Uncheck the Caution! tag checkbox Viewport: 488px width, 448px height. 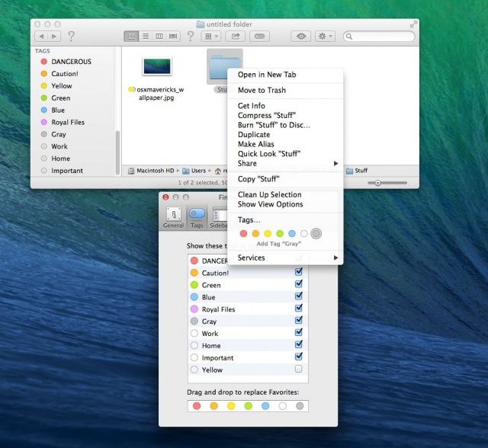[x=298, y=272]
